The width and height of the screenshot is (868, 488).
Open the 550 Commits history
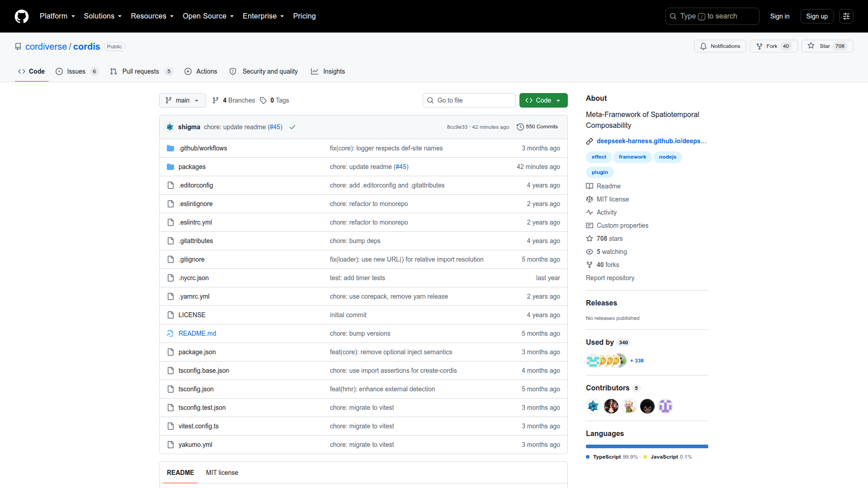[537, 127]
